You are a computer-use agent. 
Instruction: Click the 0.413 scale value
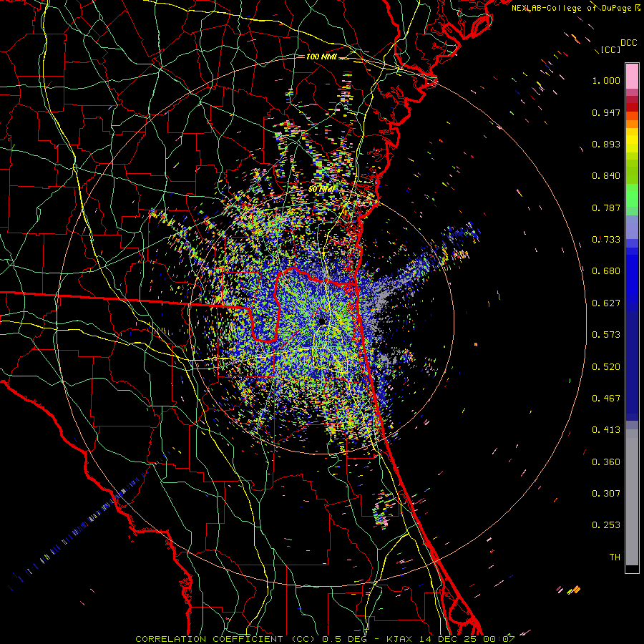[x=606, y=430]
